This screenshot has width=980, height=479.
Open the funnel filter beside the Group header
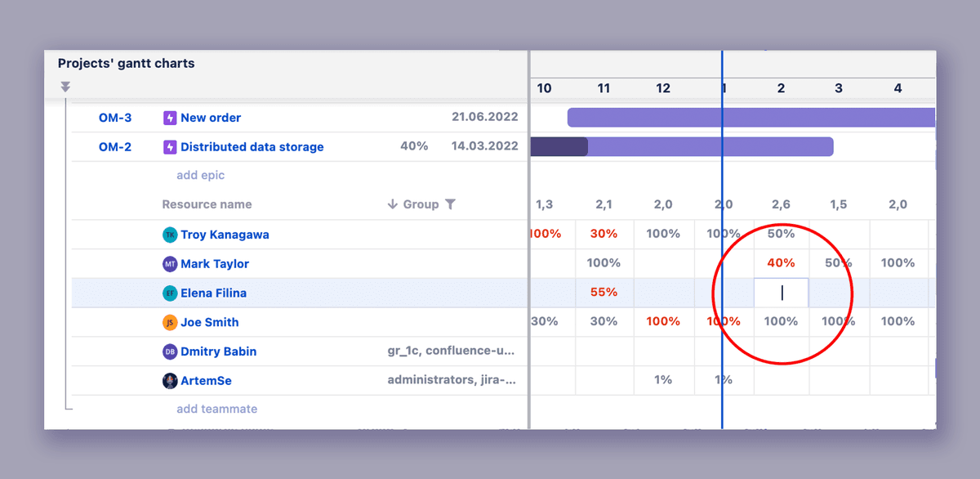click(x=450, y=204)
